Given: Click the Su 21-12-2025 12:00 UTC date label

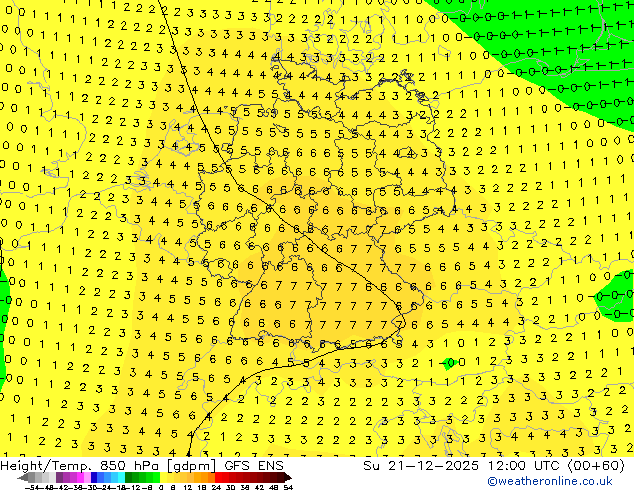Looking at the screenshot, I should click(463, 466).
